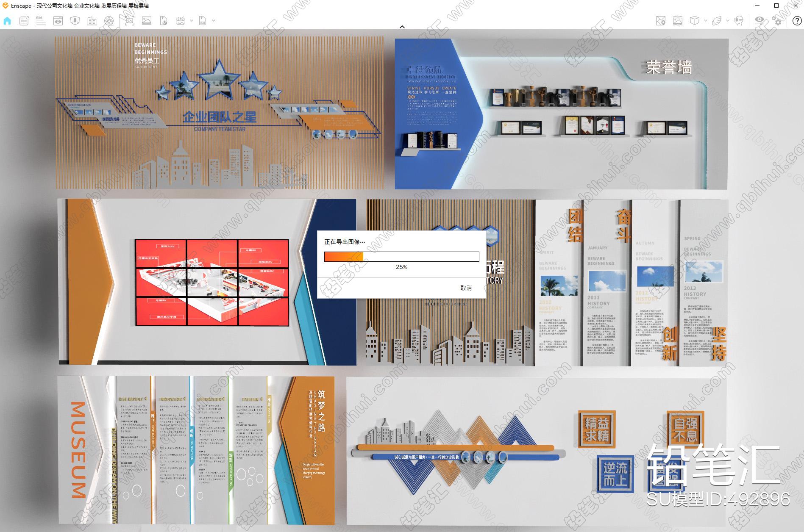
Task: Click the 25% progress label
Action: tap(401, 267)
